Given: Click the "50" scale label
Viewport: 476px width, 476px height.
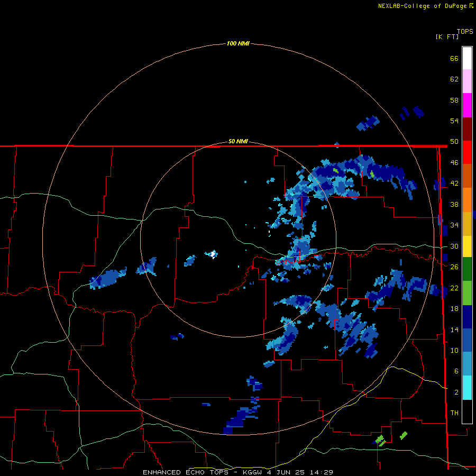Looking at the screenshot, I should (454, 142).
